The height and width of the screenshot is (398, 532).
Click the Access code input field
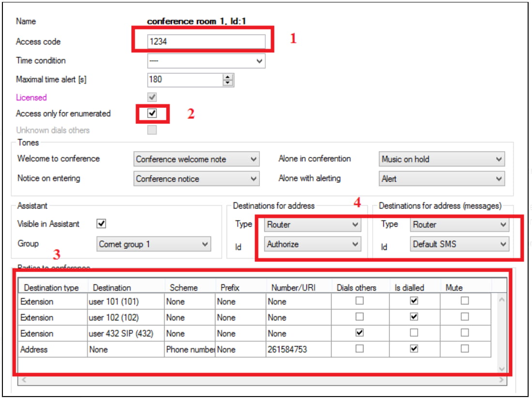tap(206, 41)
